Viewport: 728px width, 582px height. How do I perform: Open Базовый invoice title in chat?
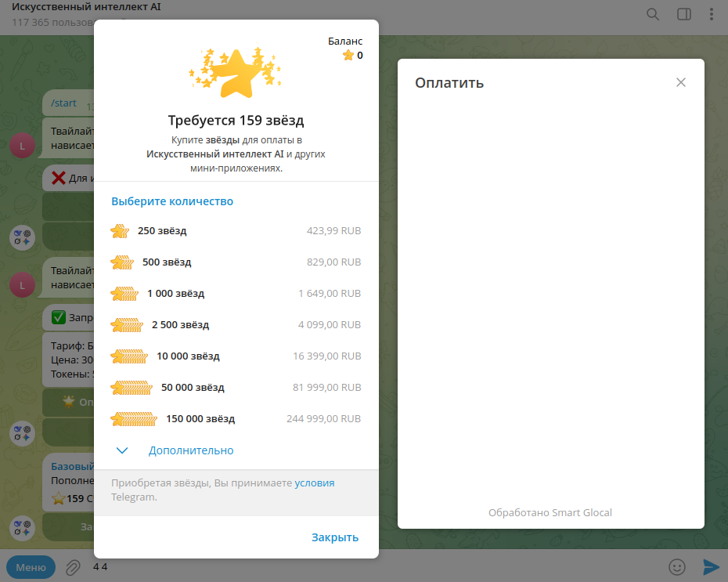73,466
